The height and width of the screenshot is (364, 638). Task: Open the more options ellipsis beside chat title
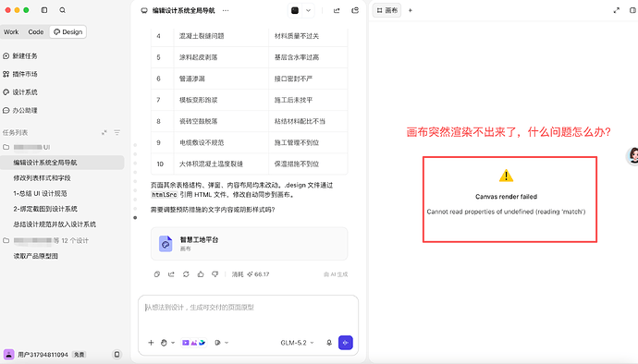(x=226, y=10)
